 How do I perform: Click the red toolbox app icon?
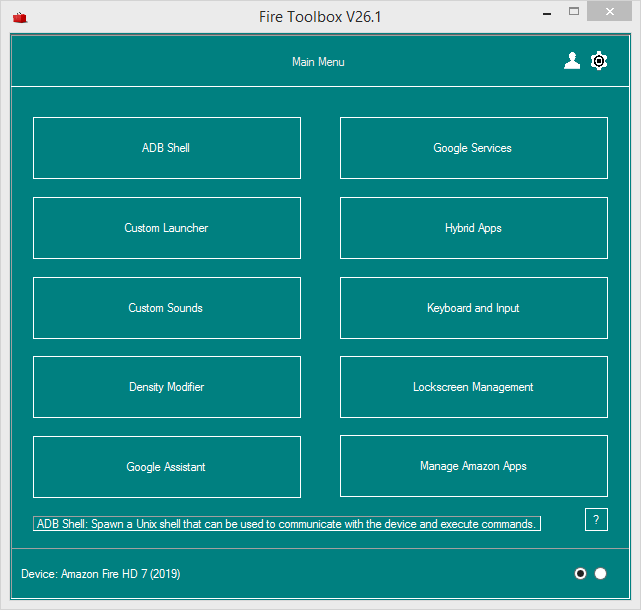(x=20, y=18)
